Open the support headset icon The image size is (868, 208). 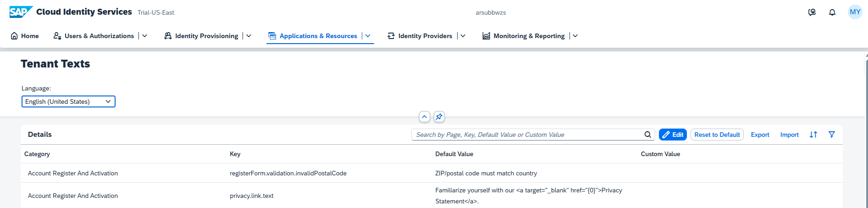coord(812,12)
